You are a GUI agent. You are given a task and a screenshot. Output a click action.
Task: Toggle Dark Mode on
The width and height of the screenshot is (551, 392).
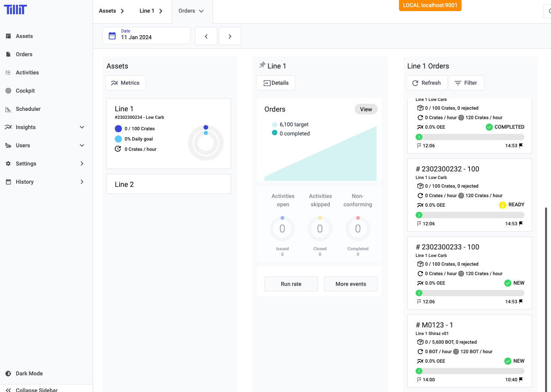(29, 373)
